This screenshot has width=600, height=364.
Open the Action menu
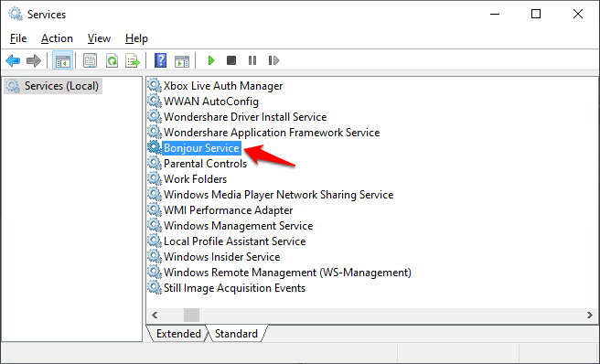pos(57,38)
